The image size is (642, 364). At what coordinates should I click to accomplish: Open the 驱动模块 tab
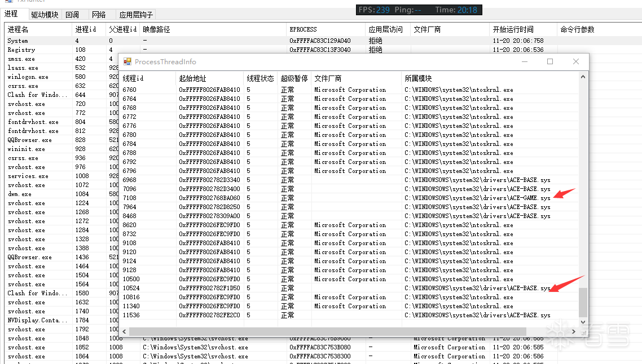(x=45, y=15)
